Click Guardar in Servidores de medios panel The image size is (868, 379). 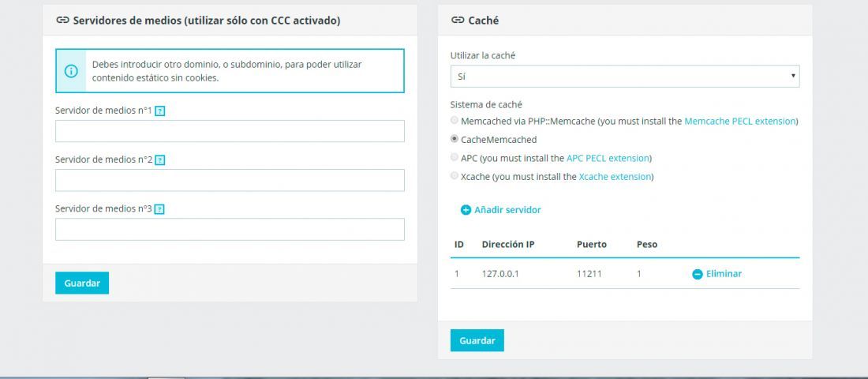coord(82,283)
